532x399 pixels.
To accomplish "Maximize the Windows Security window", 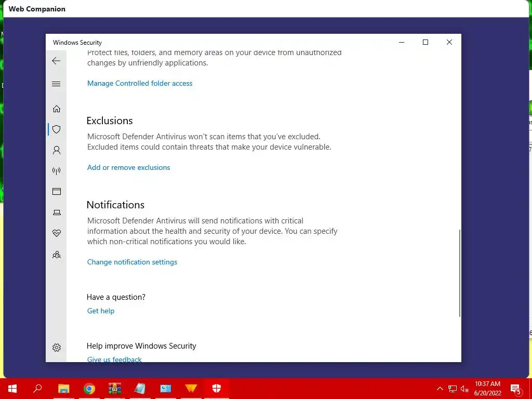I will click(425, 42).
